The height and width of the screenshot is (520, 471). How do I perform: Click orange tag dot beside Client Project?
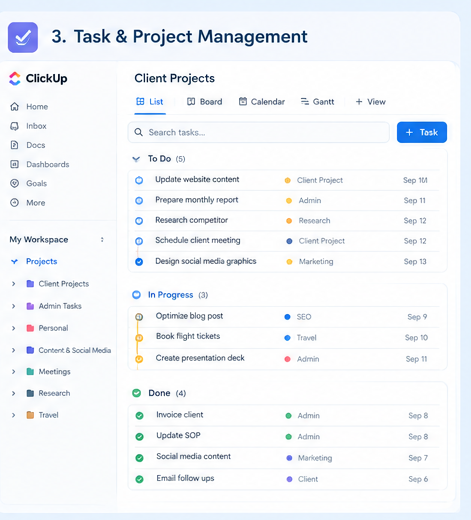(x=287, y=180)
